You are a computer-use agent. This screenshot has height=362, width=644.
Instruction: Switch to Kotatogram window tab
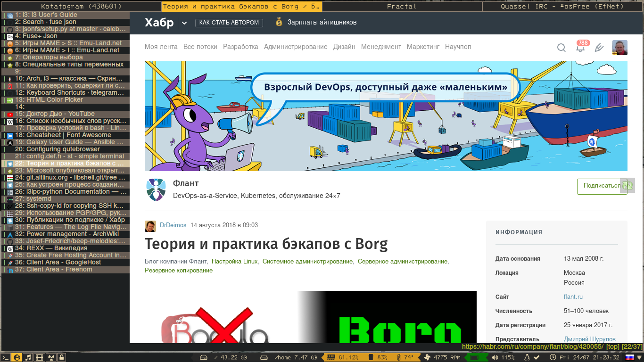coord(81,7)
